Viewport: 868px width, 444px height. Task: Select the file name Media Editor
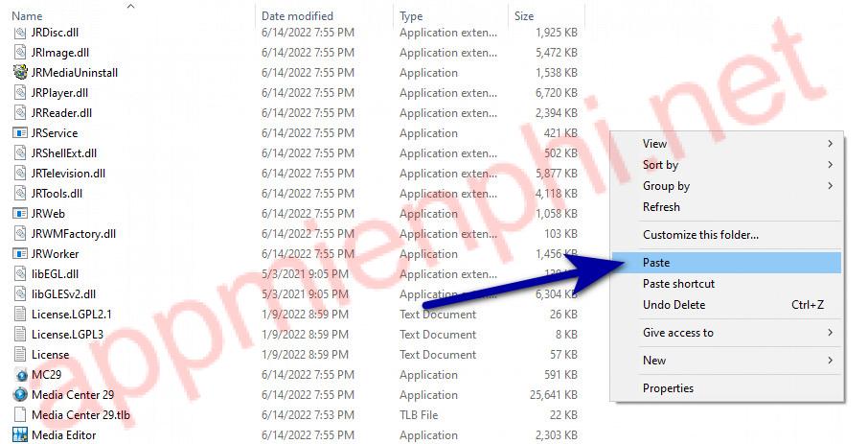pos(63,435)
